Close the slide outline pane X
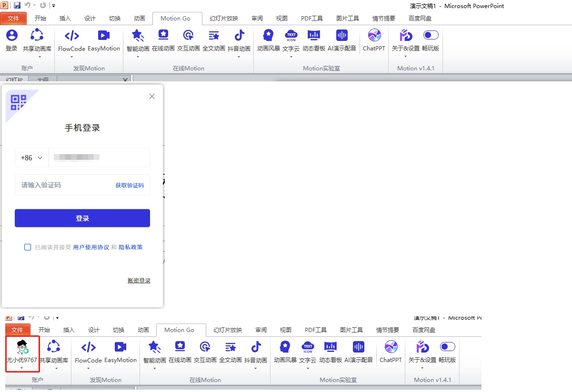Viewport: 572px width, 392px height. (125, 79)
